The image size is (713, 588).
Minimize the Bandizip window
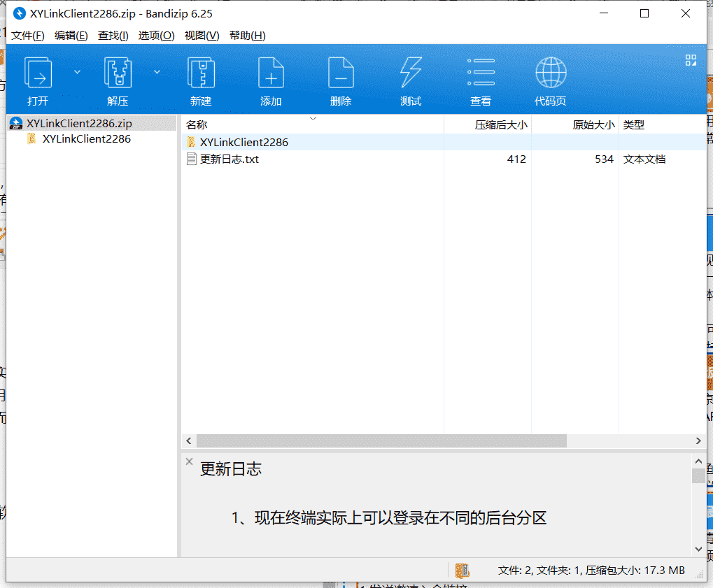click(x=604, y=13)
